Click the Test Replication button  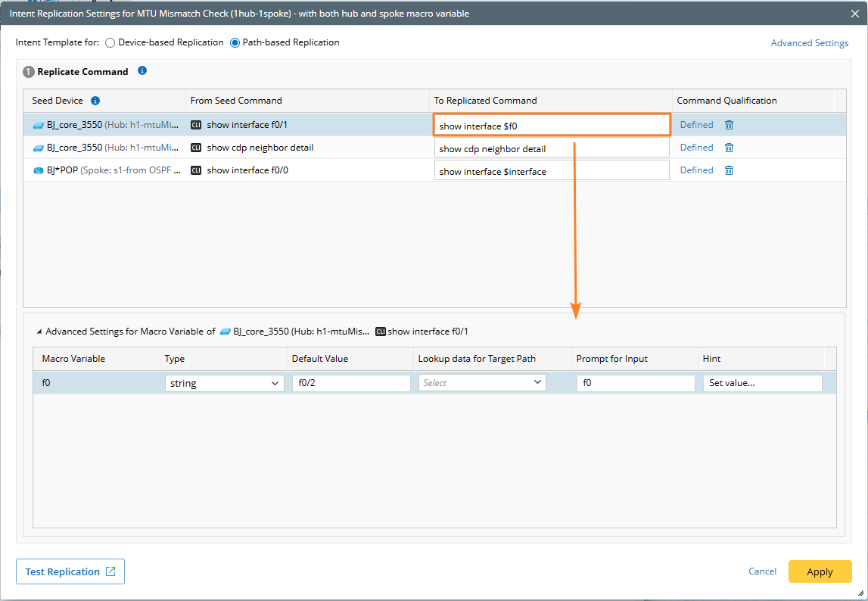click(70, 571)
